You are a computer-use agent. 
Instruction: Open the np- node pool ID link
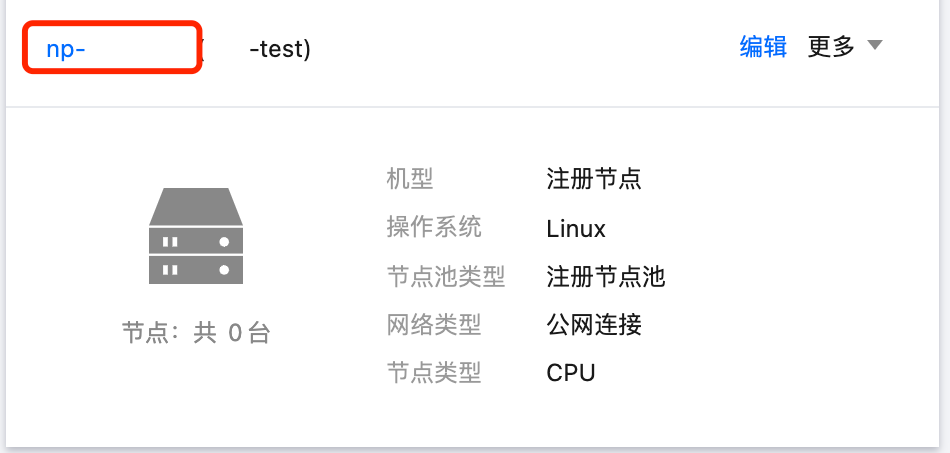tap(66, 48)
